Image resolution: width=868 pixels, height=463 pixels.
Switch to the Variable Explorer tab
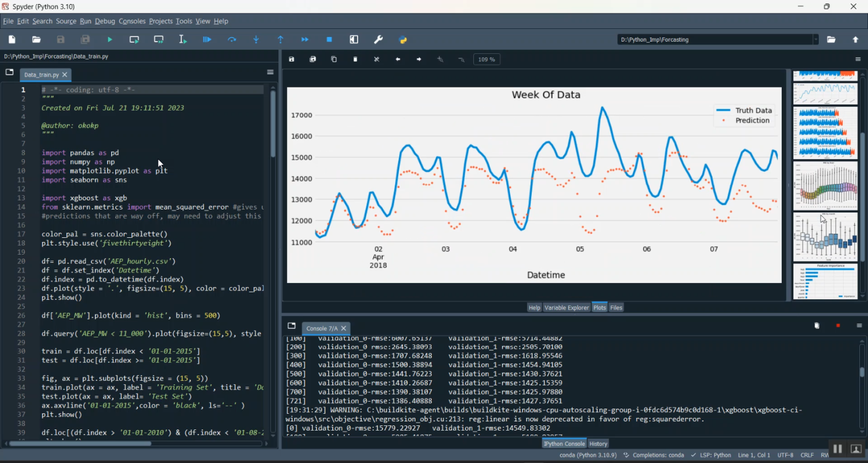pyautogui.click(x=567, y=308)
